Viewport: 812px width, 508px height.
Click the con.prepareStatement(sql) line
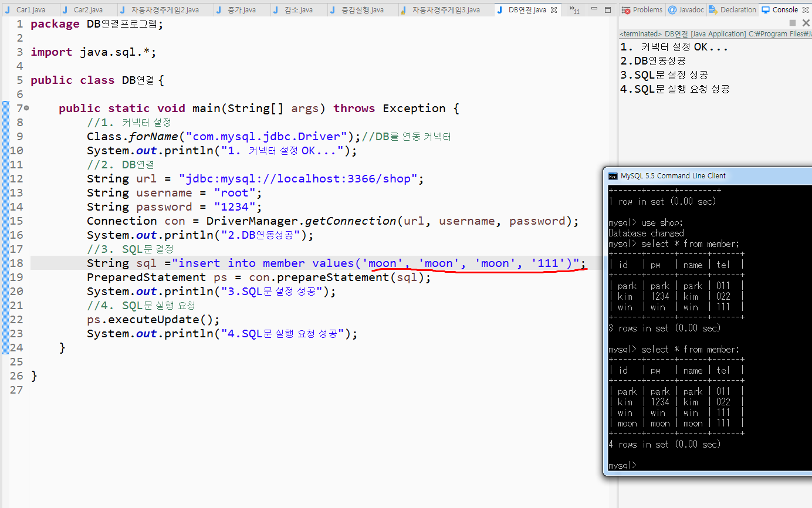click(x=259, y=277)
